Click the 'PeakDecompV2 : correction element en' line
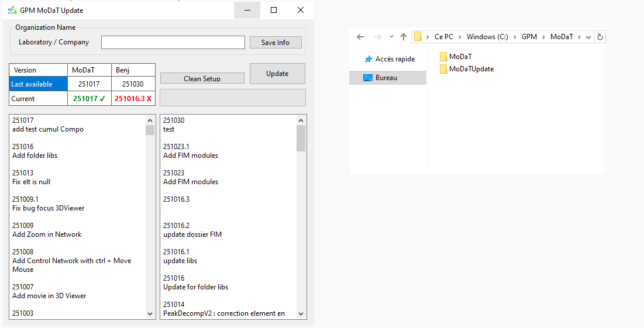This screenshot has width=644, height=328. [224, 313]
